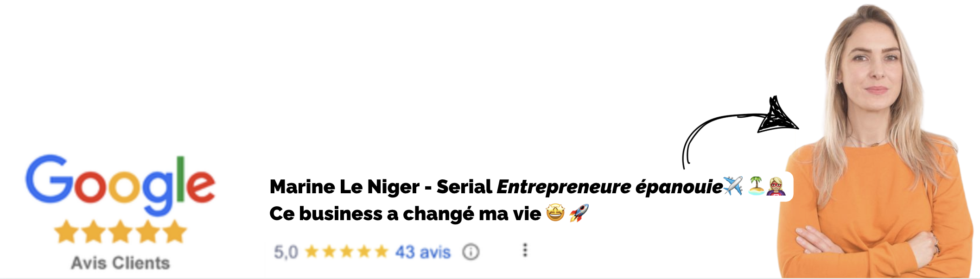Viewport: 980px width, 279px height.
Task: Click the small five-star rating row
Action: (x=347, y=252)
